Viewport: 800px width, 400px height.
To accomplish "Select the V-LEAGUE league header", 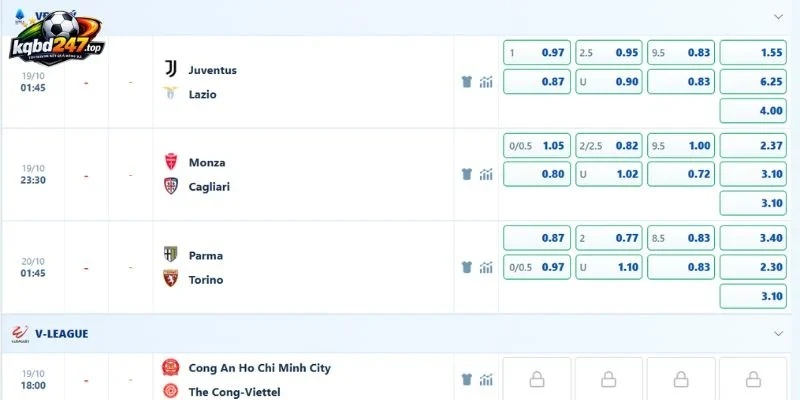I will coord(62,334).
